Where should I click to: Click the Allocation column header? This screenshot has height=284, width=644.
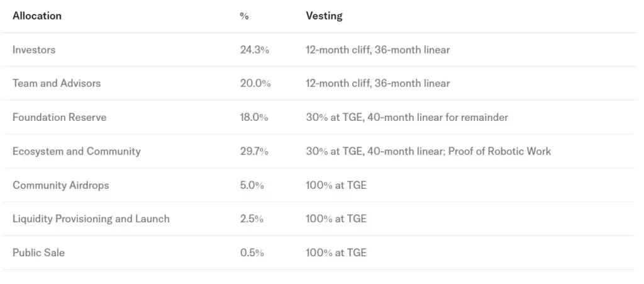tap(37, 16)
